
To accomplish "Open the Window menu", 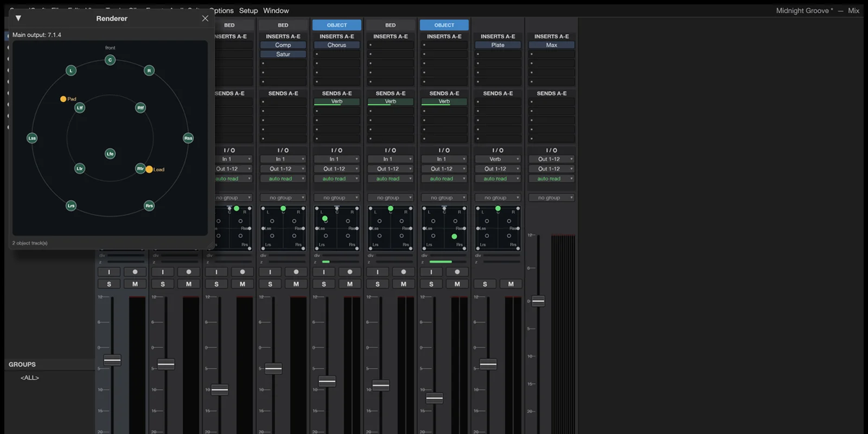I will [x=276, y=11].
